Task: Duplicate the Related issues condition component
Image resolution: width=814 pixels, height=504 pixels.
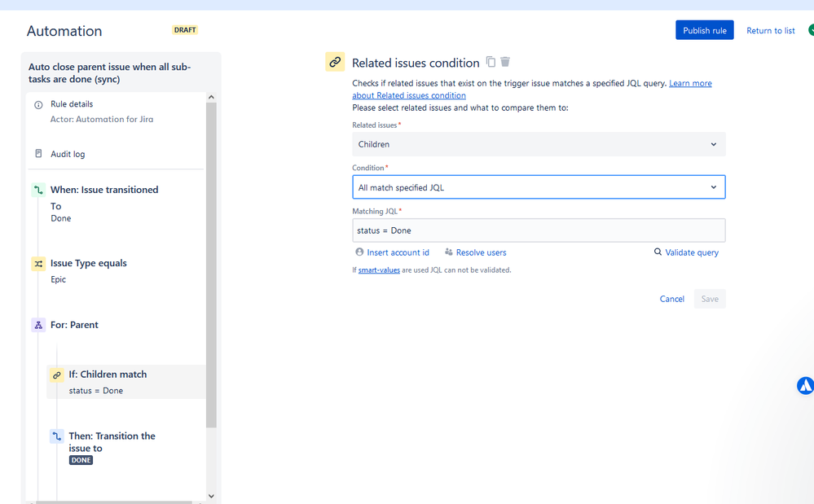Action: pyautogui.click(x=491, y=62)
